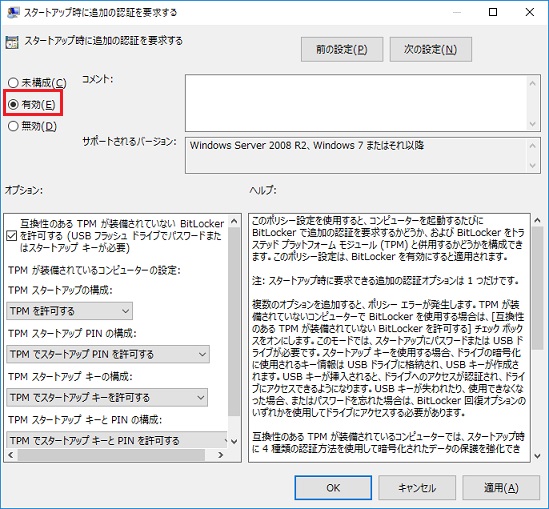Viewport: 549px width, 509px height.
Task: Click the policy setting icon beside the heading
Action: 12,42
